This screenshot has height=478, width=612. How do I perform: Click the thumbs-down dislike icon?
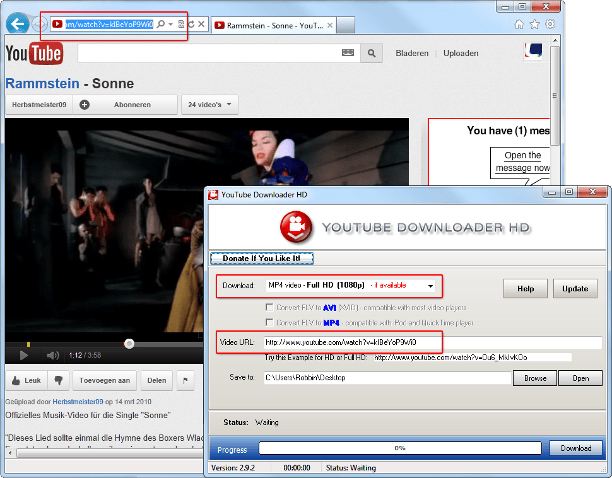coord(59,380)
